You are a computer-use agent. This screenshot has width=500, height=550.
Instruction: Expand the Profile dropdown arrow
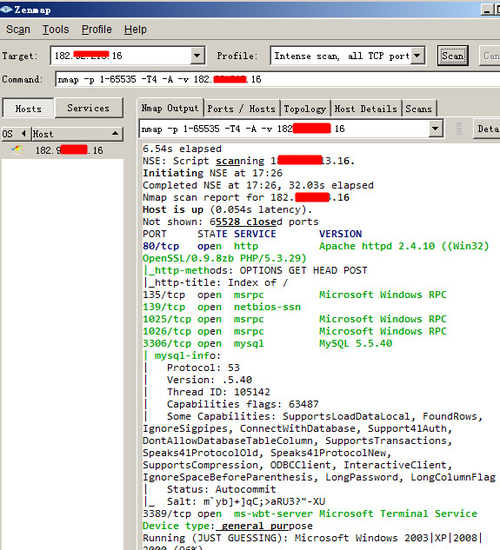418,55
